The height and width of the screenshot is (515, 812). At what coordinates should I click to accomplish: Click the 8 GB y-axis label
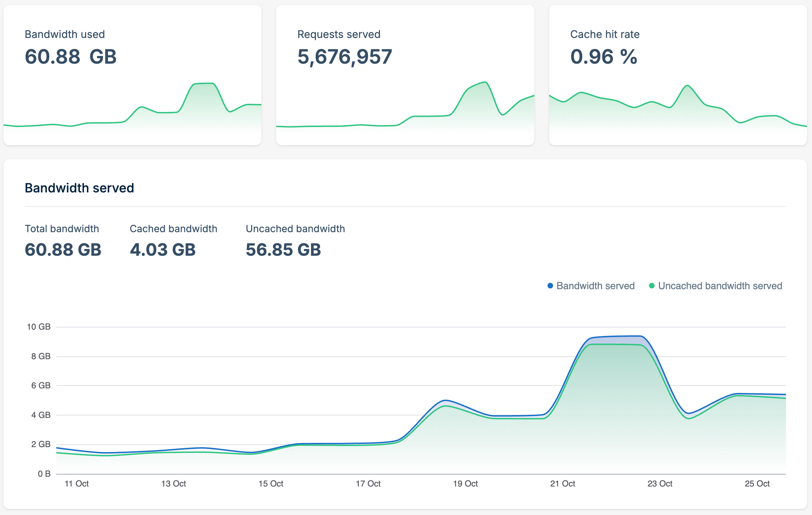[41, 356]
